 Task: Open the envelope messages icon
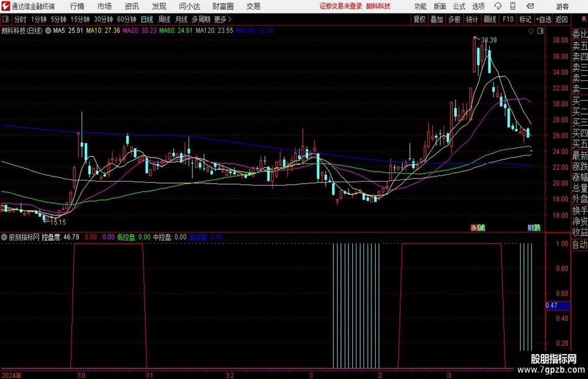click(x=530, y=6)
